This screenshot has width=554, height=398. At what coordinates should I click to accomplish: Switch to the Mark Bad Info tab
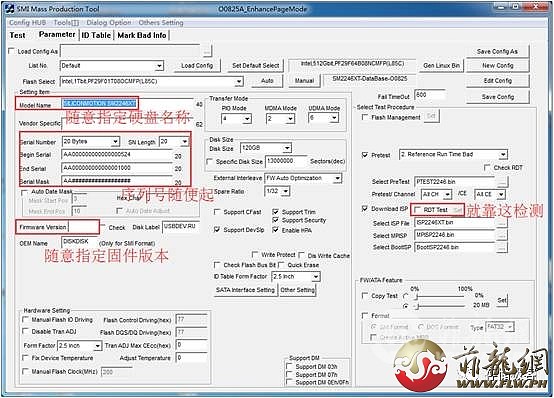pyautogui.click(x=142, y=35)
